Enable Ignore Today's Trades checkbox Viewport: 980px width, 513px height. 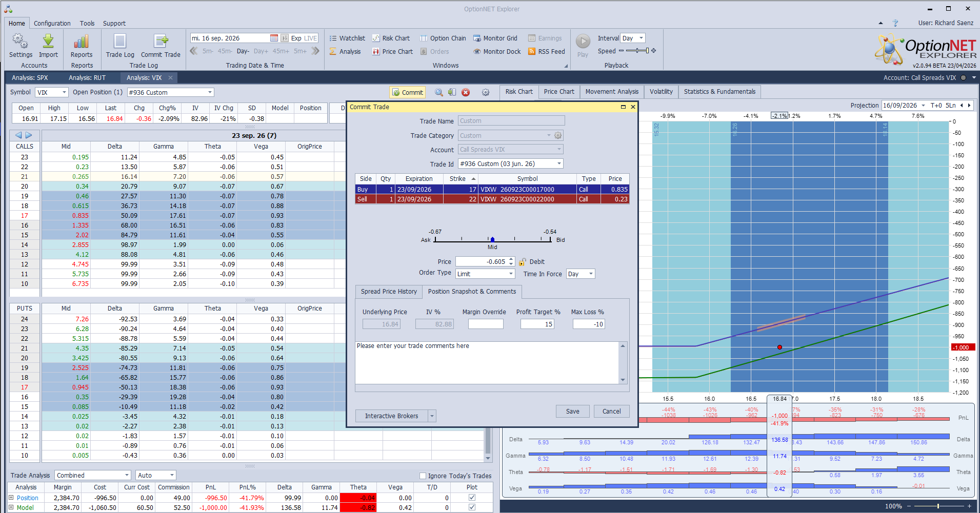click(423, 476)
